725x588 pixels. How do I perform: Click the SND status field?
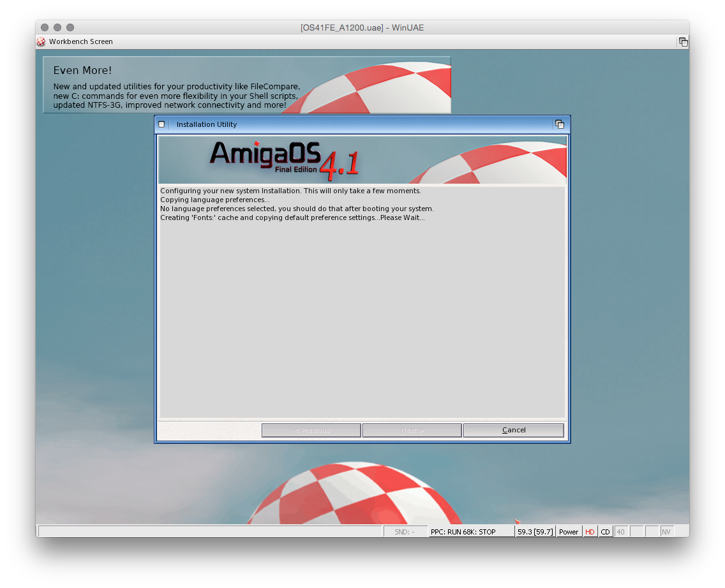[x=405, y=532]
